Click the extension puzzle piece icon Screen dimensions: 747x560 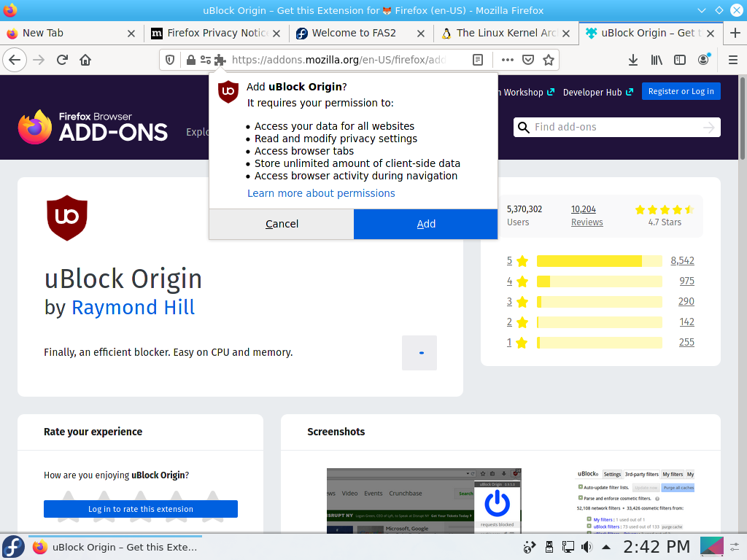coord(220,60)
